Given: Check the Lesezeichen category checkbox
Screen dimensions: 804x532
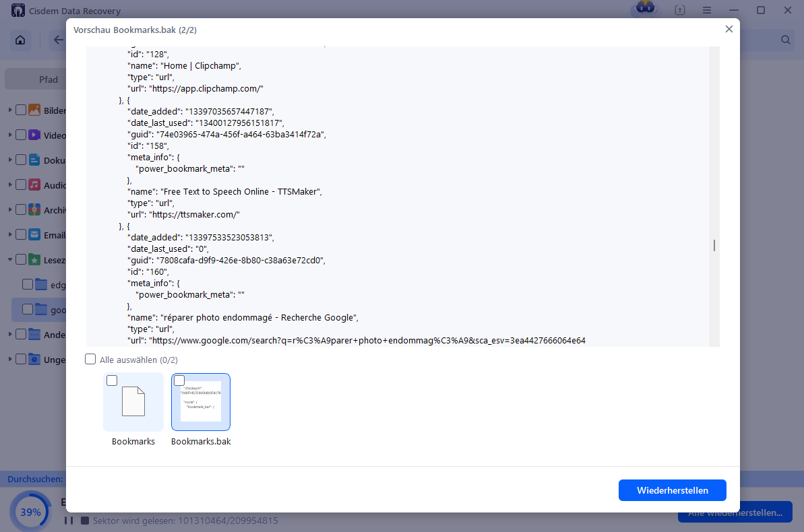Looking at the screenshot, I should tap(21, 259).
